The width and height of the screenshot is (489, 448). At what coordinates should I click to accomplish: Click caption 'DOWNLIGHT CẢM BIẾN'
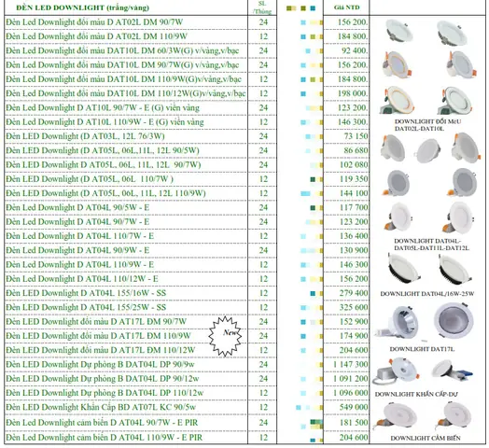pyautogui.click(x=426, y=439)
